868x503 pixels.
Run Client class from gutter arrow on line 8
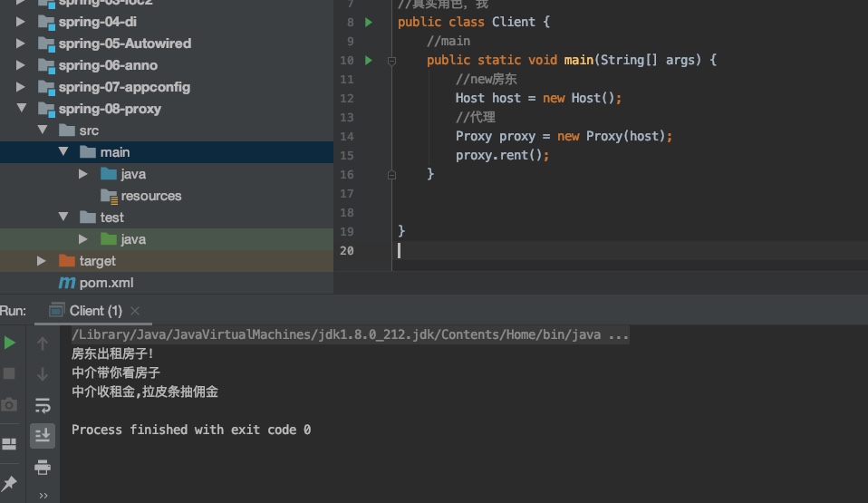click(369, 22)
